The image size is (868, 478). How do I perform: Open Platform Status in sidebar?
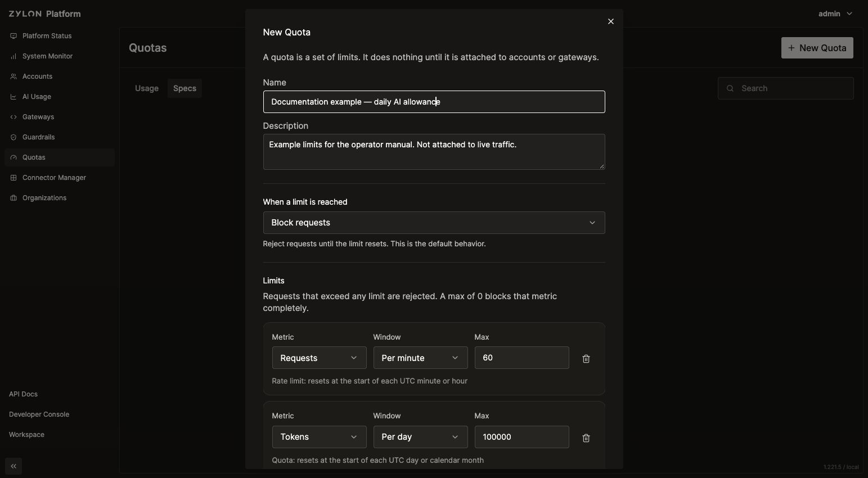pos(60,36)
